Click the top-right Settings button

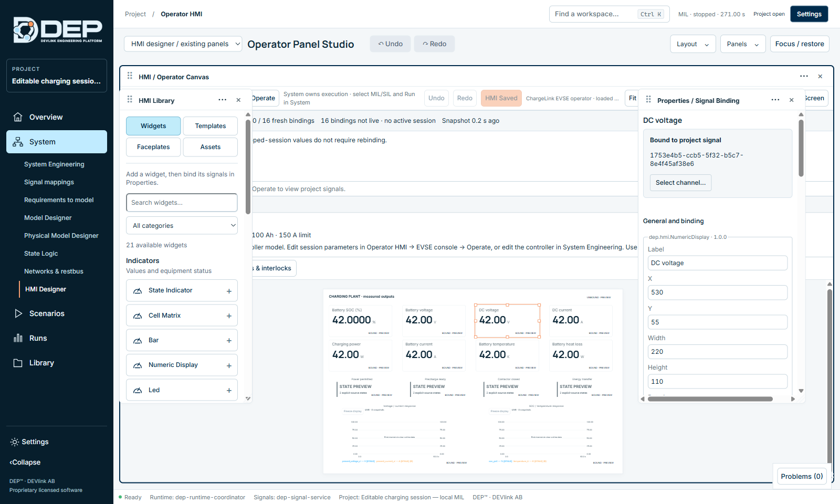pos(809,14)
